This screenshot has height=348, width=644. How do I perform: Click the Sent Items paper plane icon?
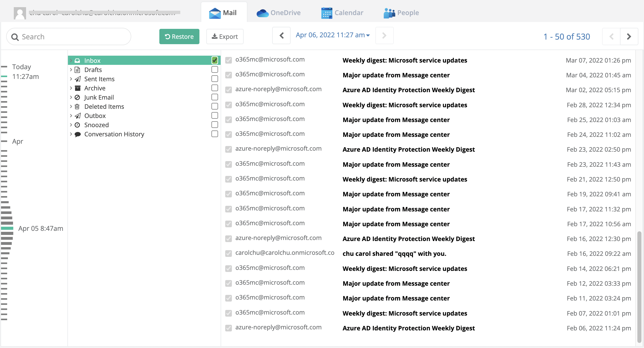pyautogui.click(x=78, y=79)
